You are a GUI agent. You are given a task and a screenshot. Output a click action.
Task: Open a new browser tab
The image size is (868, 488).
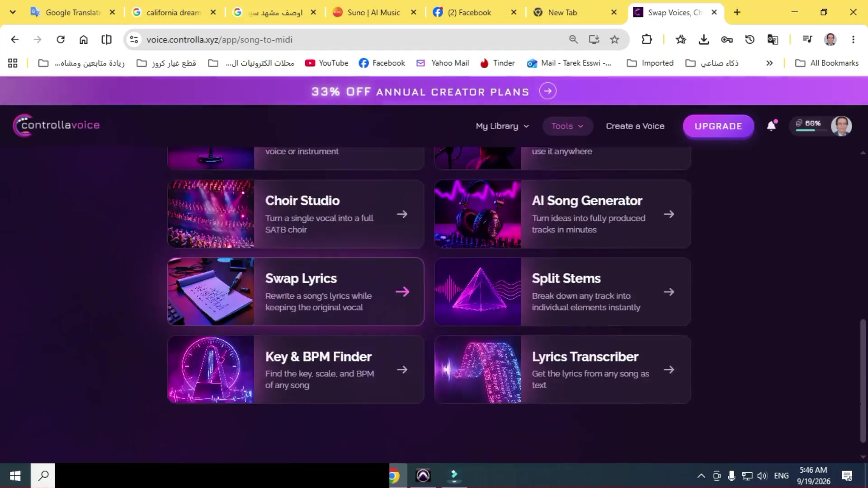pyautogui.click(x=737, y=12)
